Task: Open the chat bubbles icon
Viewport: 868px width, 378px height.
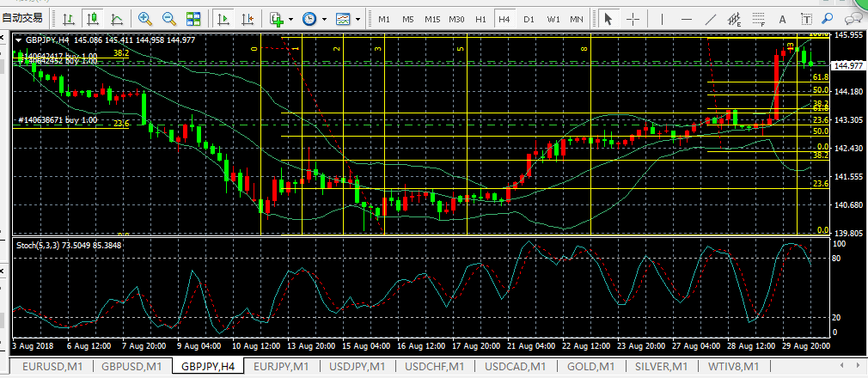Action: [852, 19]
